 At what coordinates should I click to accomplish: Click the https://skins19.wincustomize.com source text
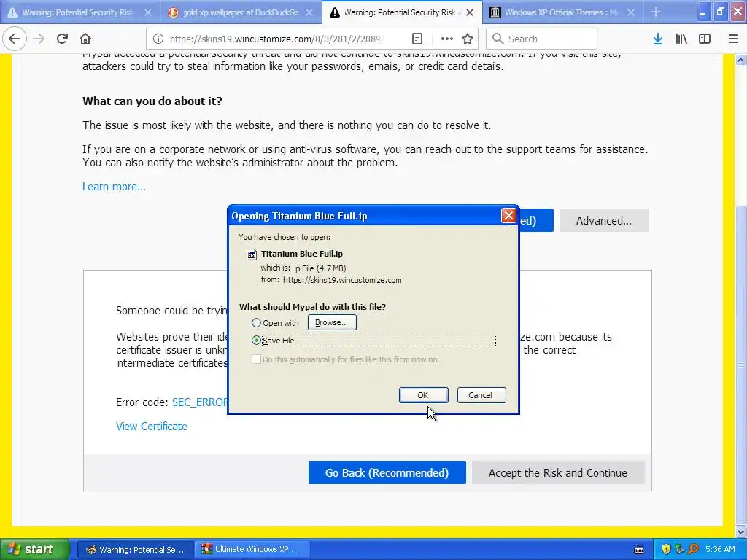(x=342, y=280)
